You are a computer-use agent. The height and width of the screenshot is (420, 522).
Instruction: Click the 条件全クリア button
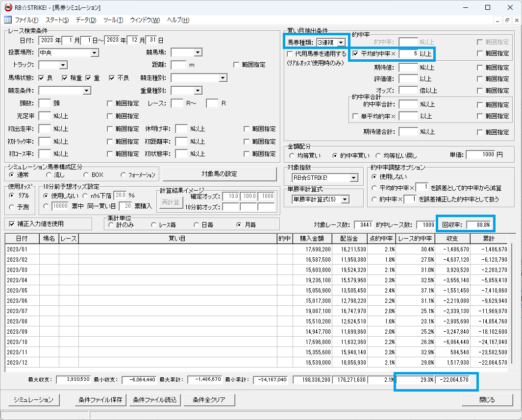coord(209,400)
